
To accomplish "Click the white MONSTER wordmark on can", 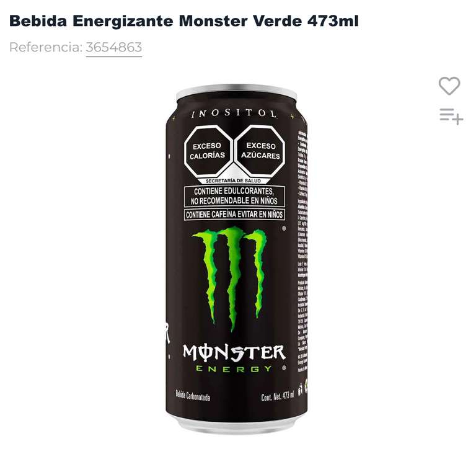I will pos(234,353).
